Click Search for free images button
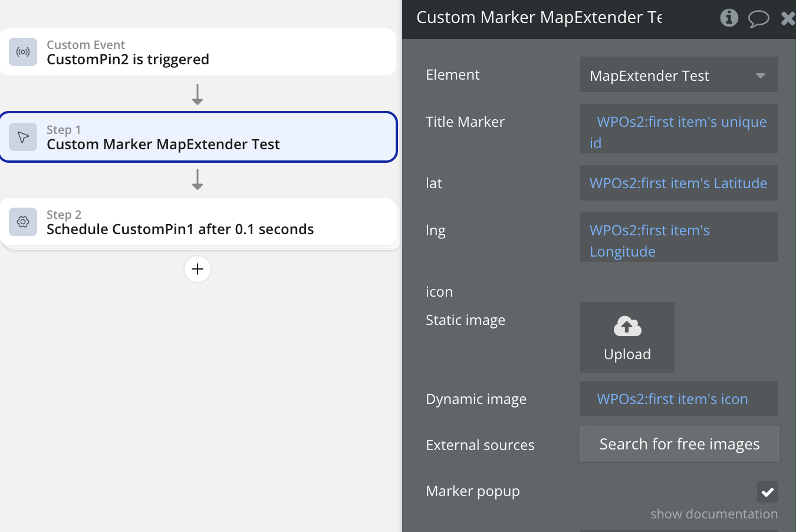This screenshot has width=796, height=532. coord(679,444)
